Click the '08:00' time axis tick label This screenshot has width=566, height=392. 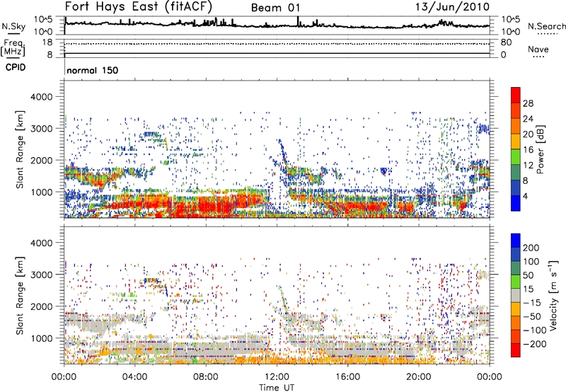(206, 377)
